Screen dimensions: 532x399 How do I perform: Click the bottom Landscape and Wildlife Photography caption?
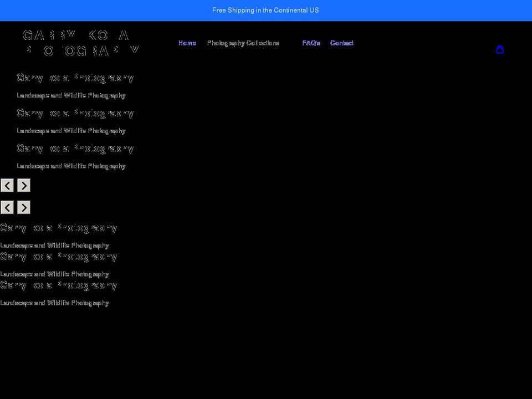[54, 303]
